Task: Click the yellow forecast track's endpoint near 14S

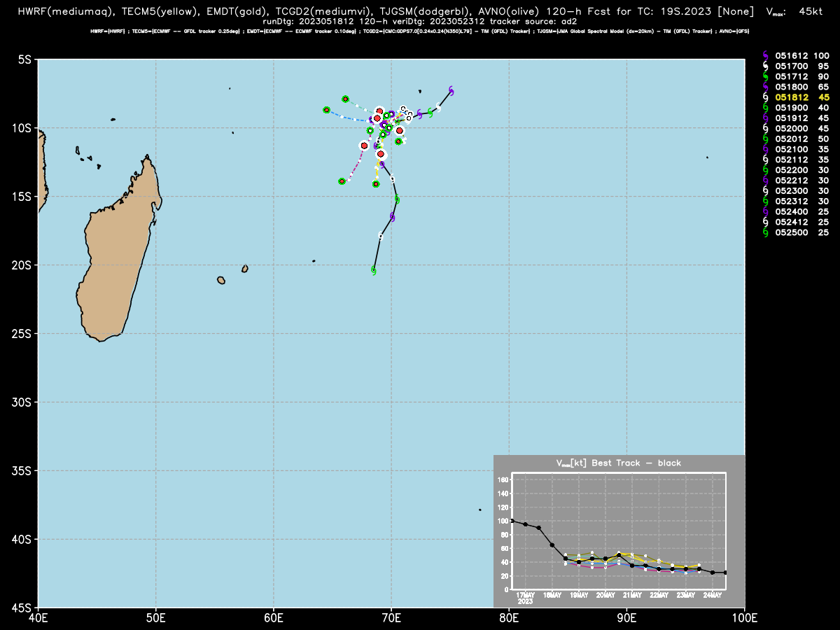Action: point(376,184)
